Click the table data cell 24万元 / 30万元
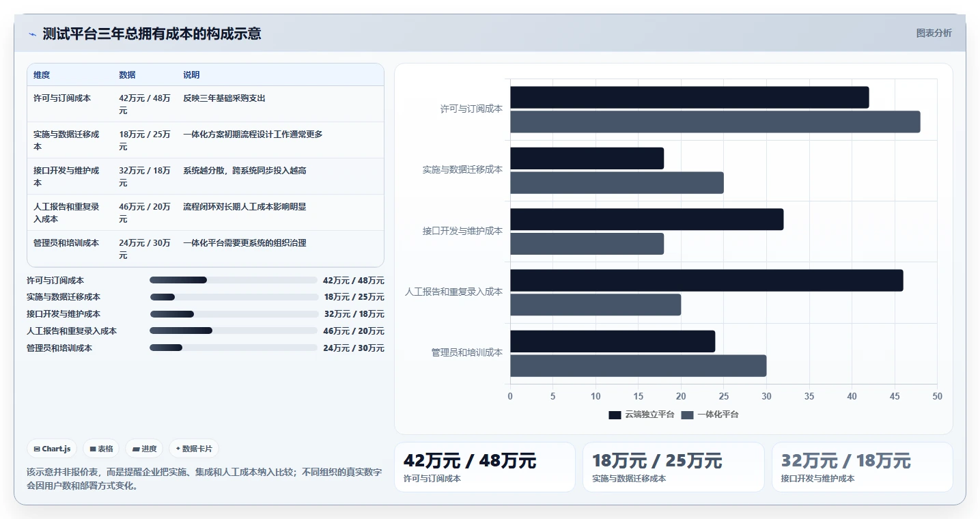The width and height of the screenshot is (980, 519). pos(145,249)
